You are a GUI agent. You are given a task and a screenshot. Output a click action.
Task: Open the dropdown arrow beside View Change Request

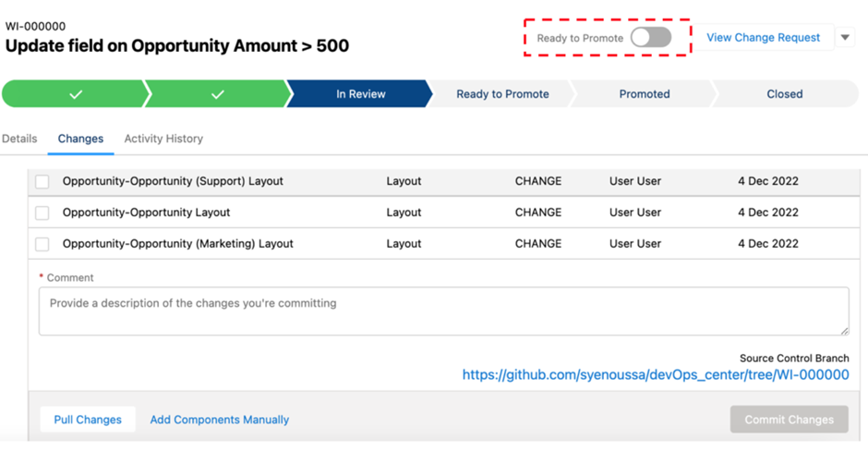point(845,38)
